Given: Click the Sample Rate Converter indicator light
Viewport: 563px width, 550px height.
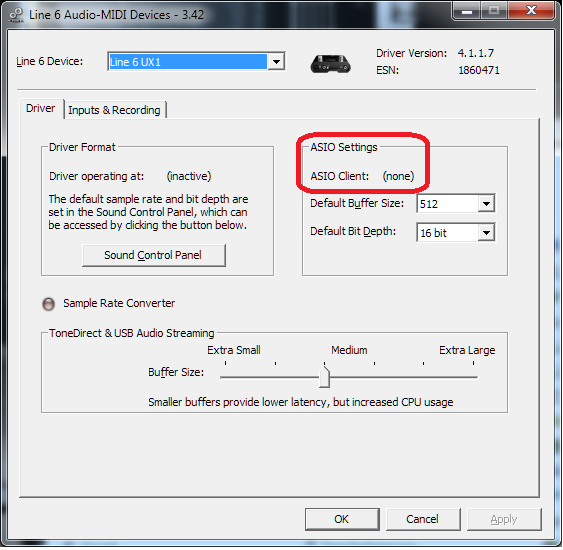Looking at the screenshot, I should [48, 304].
